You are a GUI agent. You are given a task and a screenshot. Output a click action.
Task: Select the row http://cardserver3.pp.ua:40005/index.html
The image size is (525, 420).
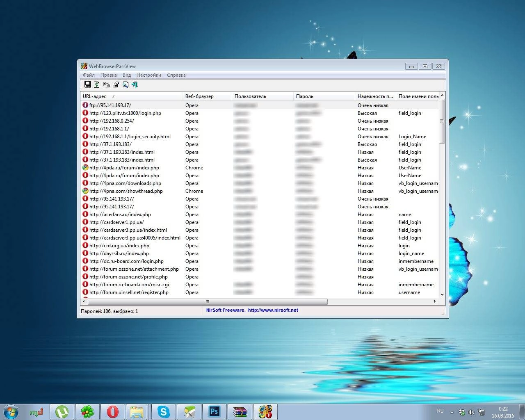tap(260, 238)
